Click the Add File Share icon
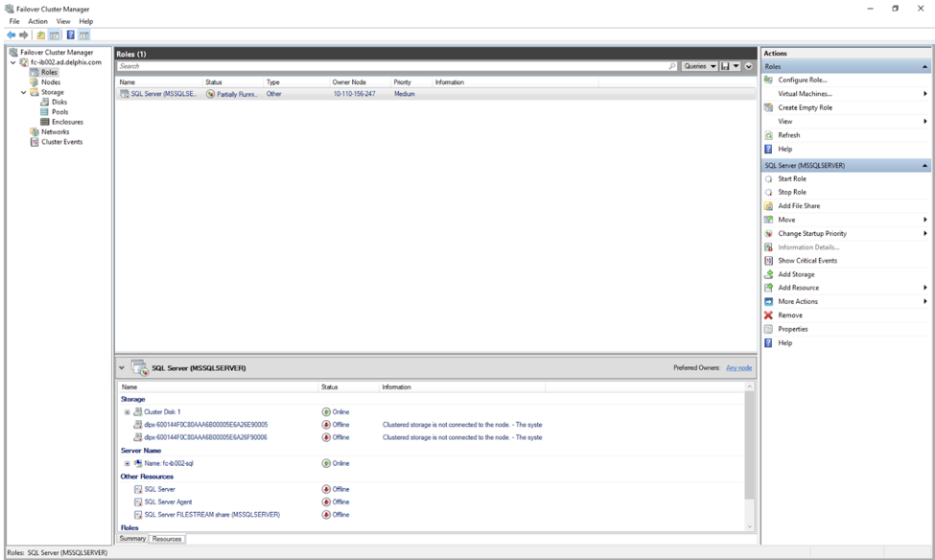The height and width of the screenshot is (560, 935). point(768,206)
